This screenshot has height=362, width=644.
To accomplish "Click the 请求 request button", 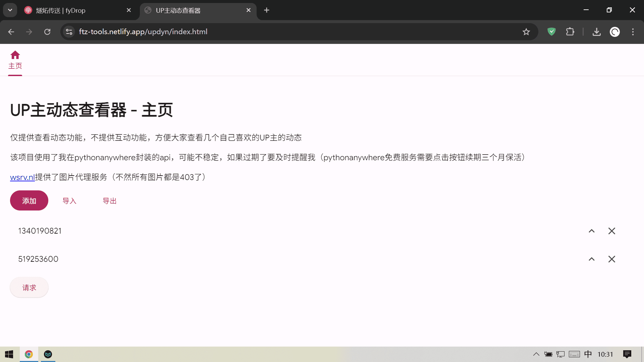I will pyautogui.click(x=29, y=288).
